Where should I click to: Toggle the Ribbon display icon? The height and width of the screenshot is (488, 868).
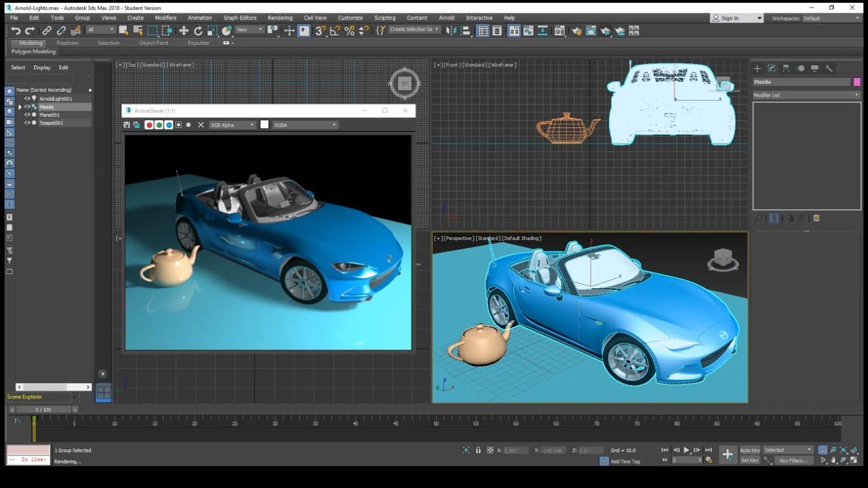pyautogui.click(x=514, y=30)
